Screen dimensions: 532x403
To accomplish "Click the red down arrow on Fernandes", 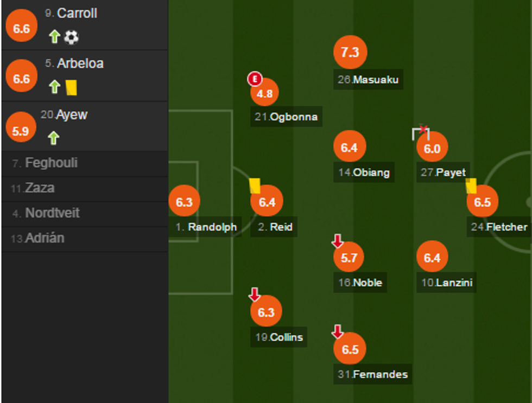I will 338,331.
